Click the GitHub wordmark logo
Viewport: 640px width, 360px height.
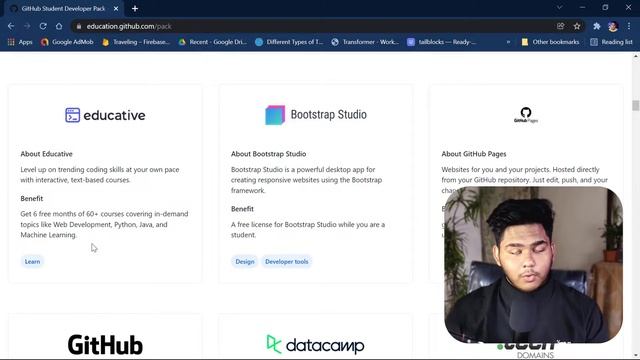105,345
